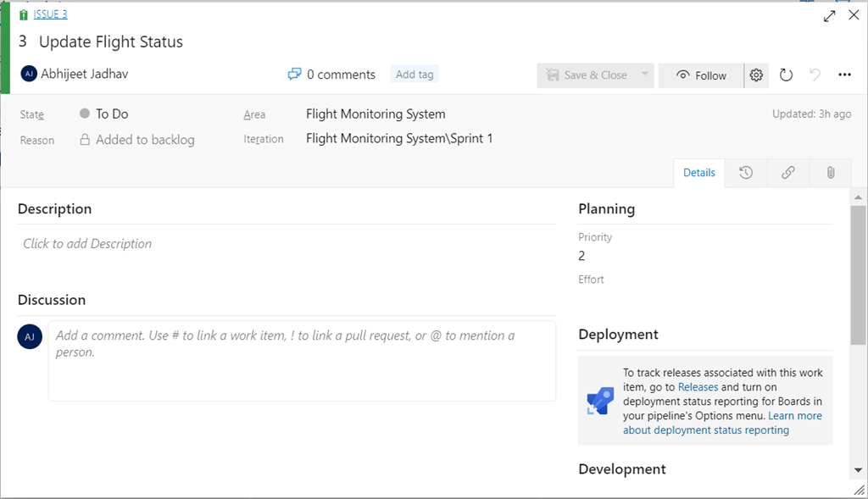Open the History tab icon
The width and height of the screenshot is (868, 499).
click(746, 173)
